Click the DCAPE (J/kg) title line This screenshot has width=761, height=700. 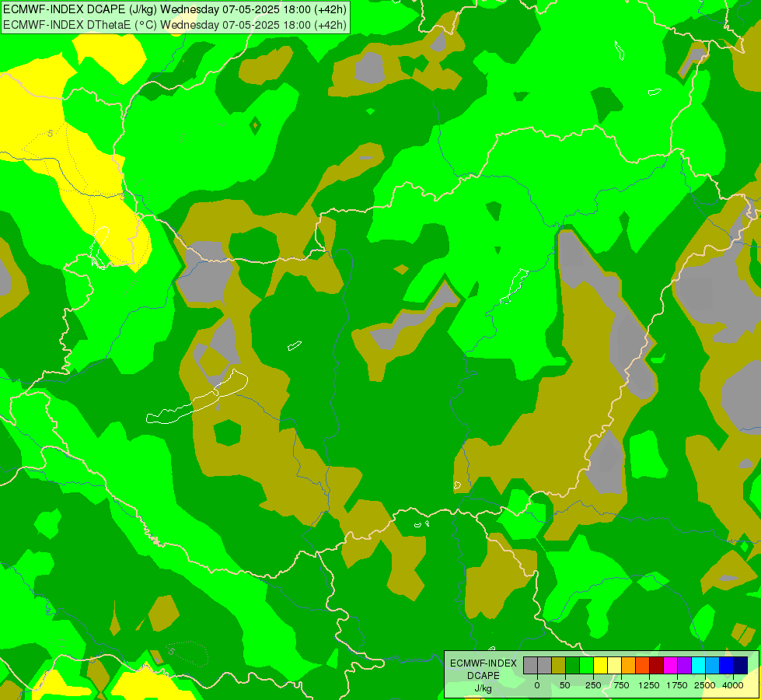point(175,9)
